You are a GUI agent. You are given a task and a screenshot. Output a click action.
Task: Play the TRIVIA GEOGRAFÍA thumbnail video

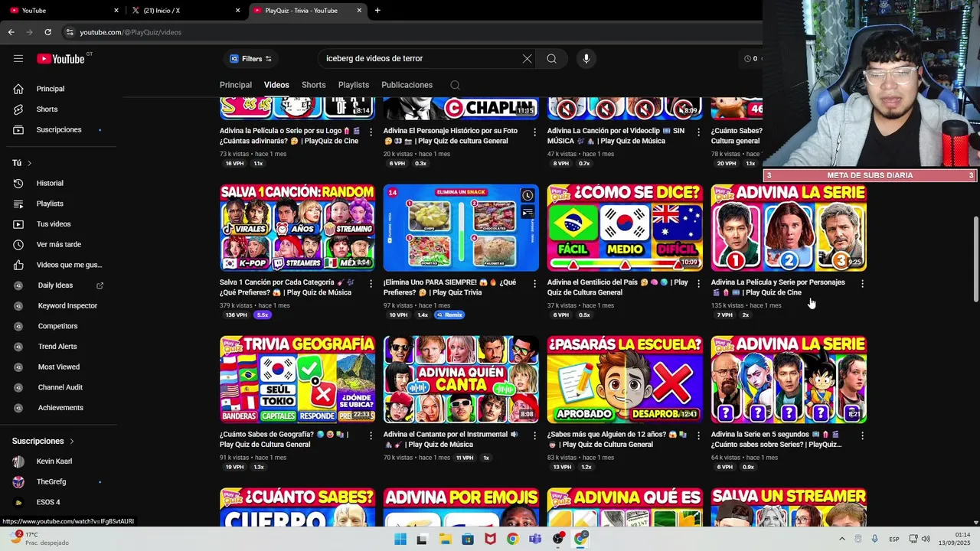click(x=298, y=380)
